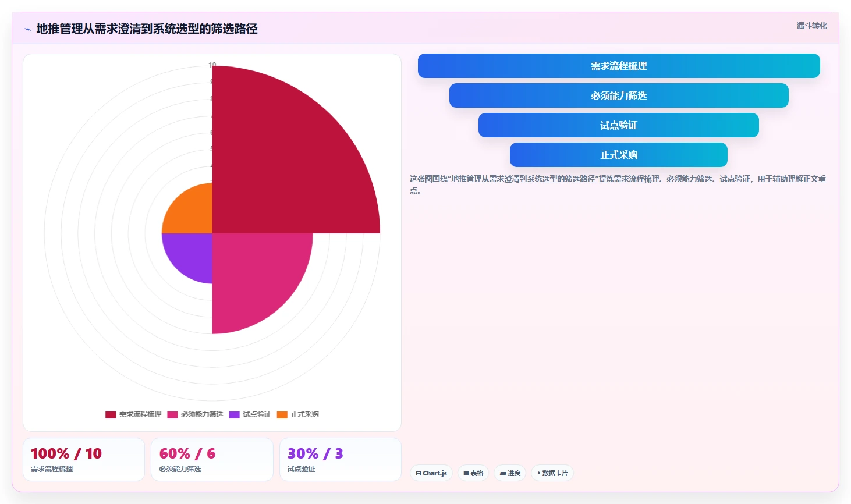Screen dimensions: 851x504
Task: Toggle 必须能力筛选 legend swatch
Action: pyautogui.click(x=172, y=414)
